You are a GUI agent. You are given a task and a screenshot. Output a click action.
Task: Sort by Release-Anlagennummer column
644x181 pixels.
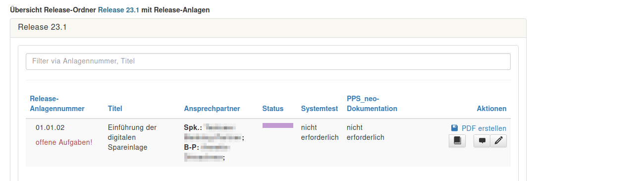pyautogui.click(x=57, y=104)
